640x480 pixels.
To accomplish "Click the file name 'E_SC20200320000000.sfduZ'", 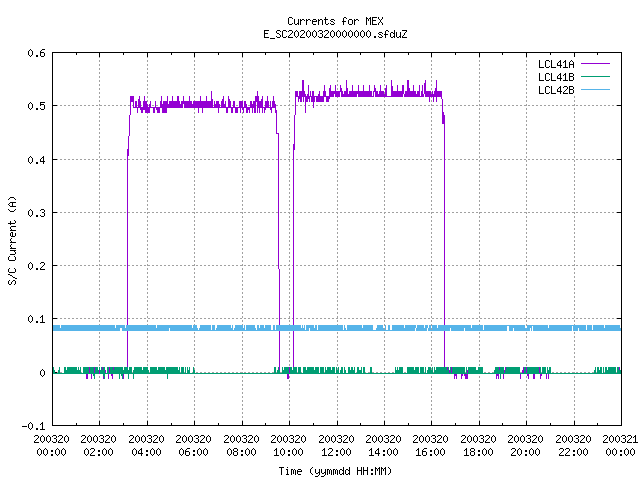I will click(x=335, y=34).
